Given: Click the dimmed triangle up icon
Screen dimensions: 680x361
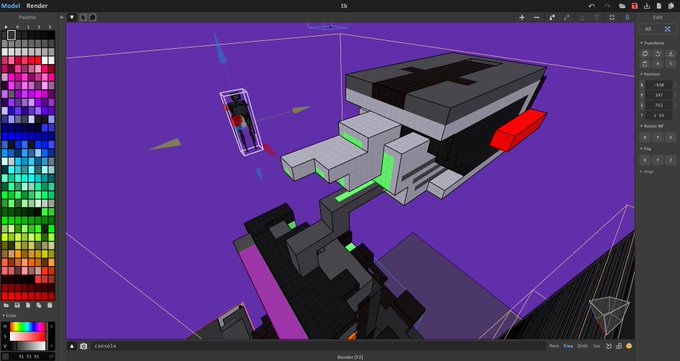Looking at the screenshot, I should point(582,17).
